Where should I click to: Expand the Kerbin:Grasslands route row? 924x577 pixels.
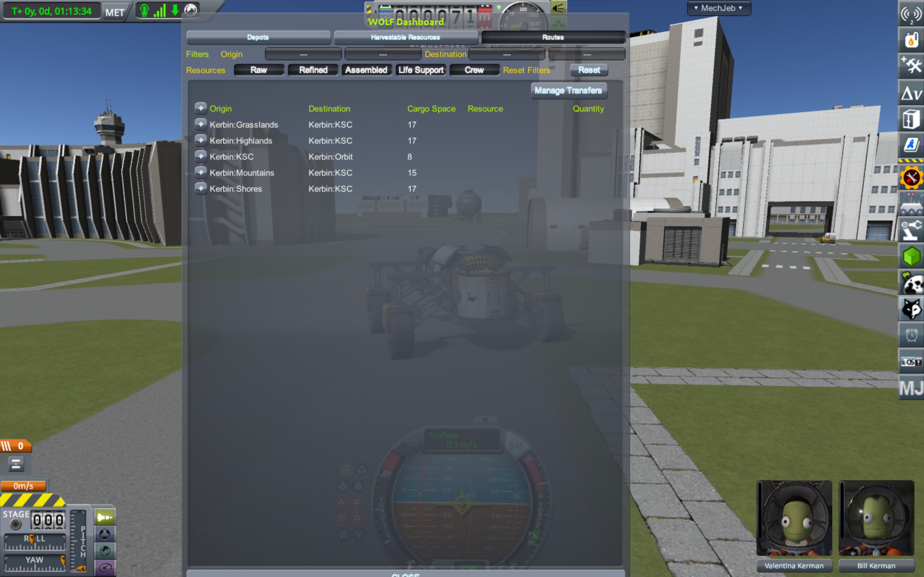click(x=201, y=124)
